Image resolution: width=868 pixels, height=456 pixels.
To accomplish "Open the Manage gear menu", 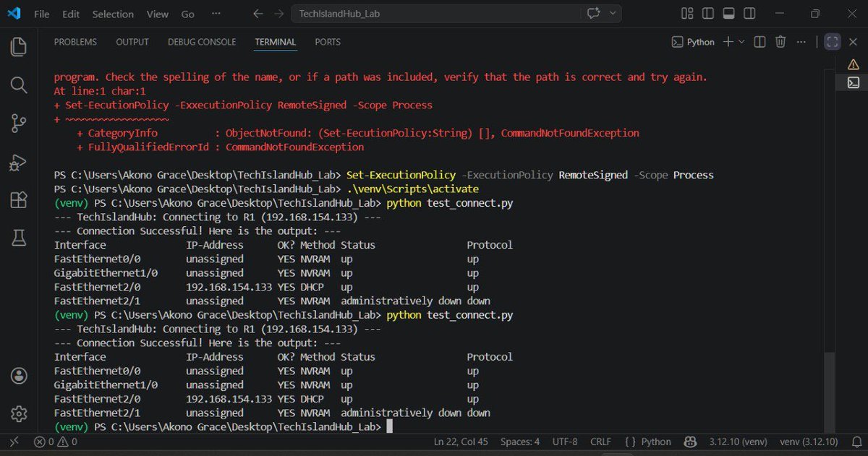I will click(x=19, y=414).
